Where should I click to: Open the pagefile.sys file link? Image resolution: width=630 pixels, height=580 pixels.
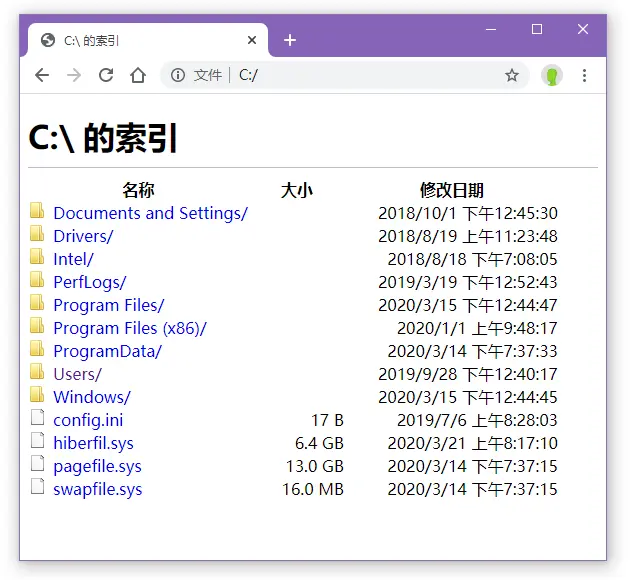(98, 466)
